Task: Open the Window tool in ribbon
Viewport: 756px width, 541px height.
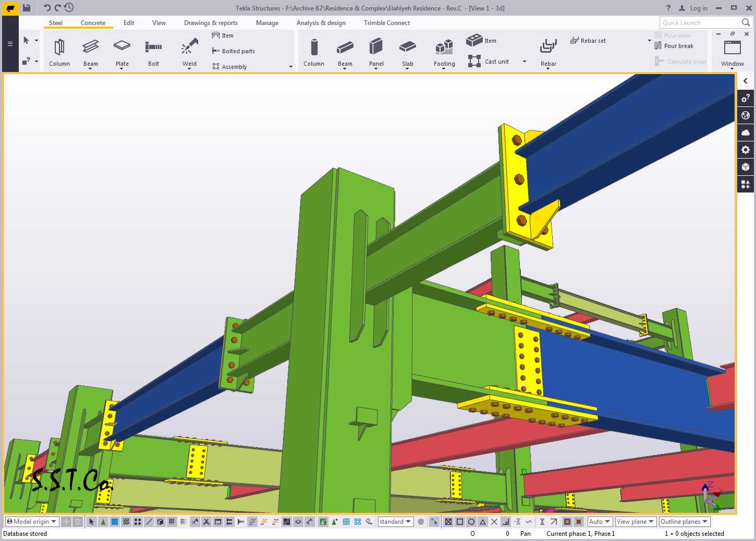Action: tap(733, 52)
